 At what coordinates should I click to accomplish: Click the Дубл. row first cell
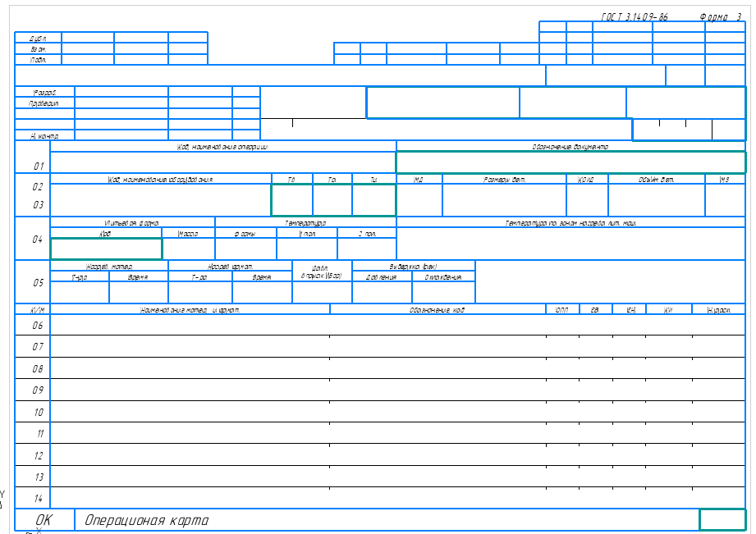pos(88,38)
